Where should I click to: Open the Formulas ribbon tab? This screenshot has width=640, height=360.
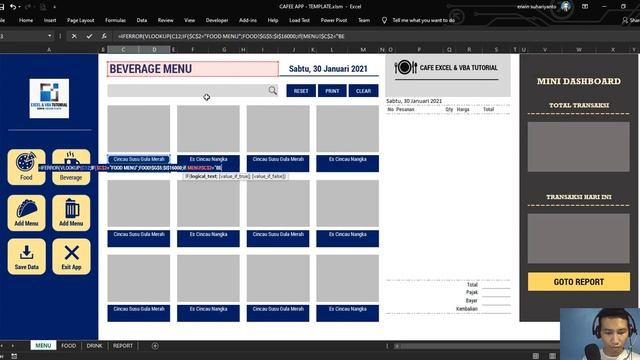116,20
